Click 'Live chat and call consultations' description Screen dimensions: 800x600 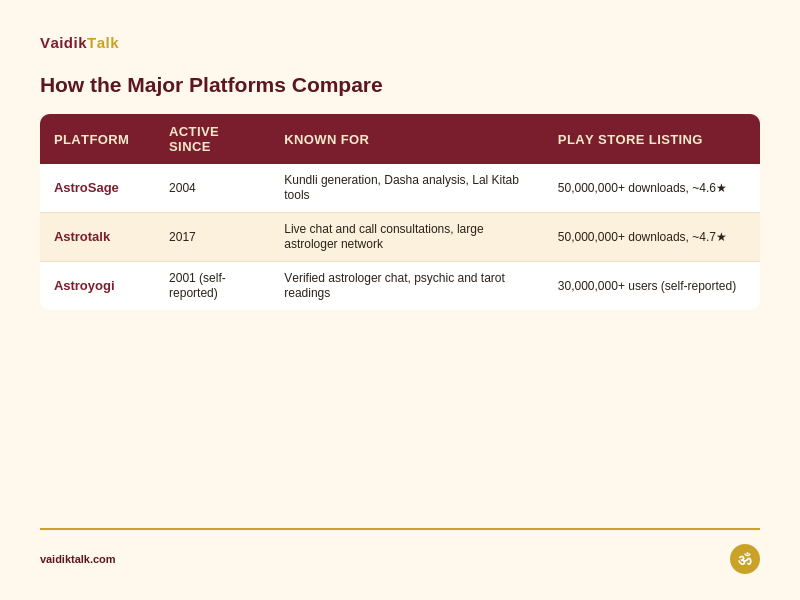pyautogui.click(x=384, y=236)
